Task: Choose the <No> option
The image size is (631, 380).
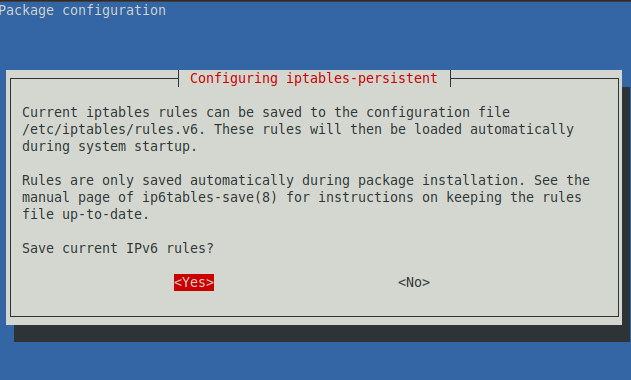Action: click(x=414, y=282)
